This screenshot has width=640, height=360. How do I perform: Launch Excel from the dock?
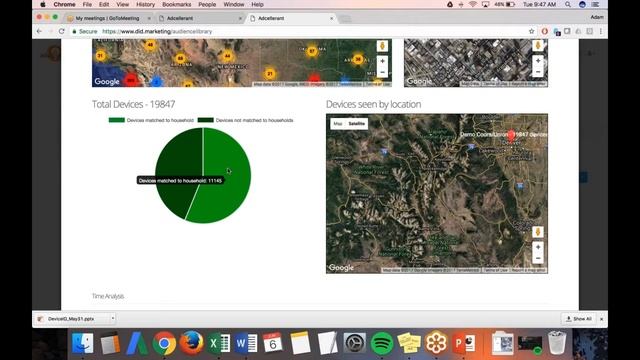click(x=219, y=343)
